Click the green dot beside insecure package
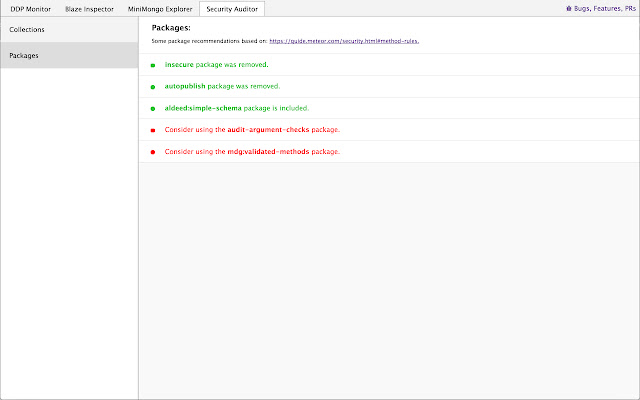 tap(153, 65)
